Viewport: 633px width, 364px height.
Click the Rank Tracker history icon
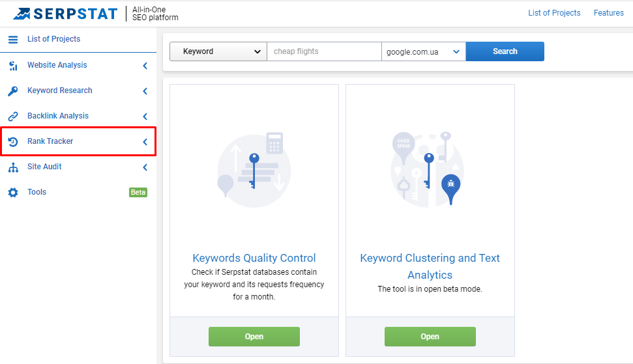pyautogui.click(x=13, y=141)
